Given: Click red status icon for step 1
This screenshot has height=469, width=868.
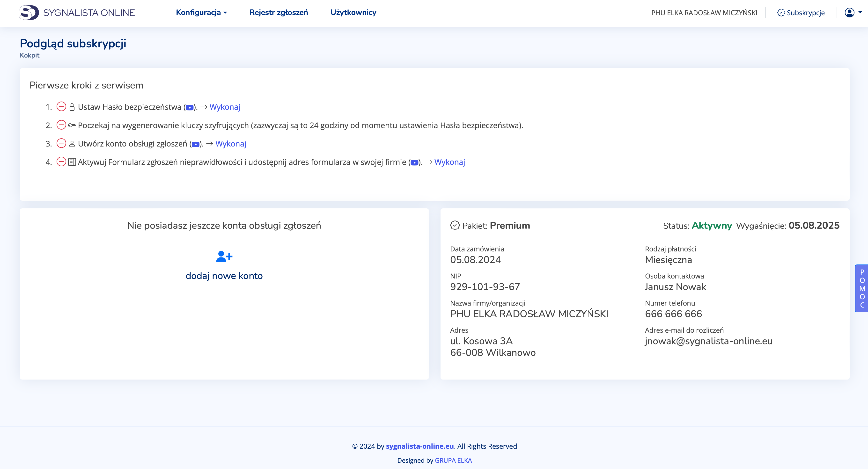Looking at the screenshot, I should coord(61,107).
